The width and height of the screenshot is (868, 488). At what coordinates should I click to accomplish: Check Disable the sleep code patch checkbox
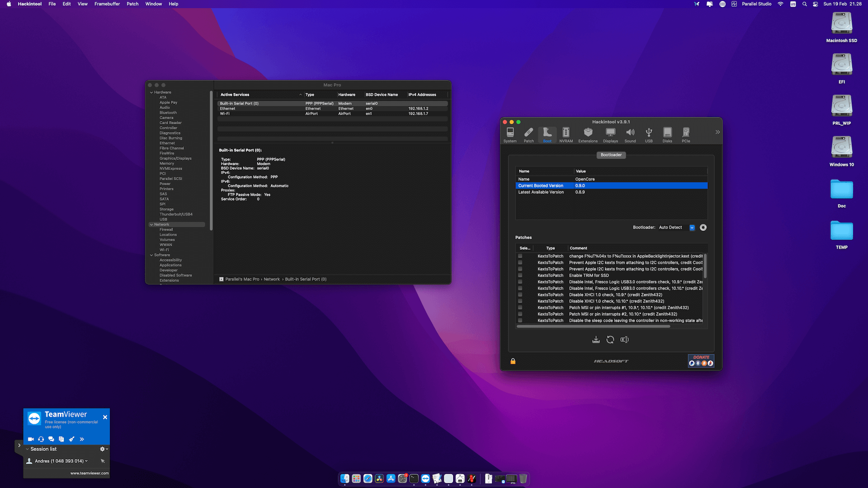tap(520, 320)
